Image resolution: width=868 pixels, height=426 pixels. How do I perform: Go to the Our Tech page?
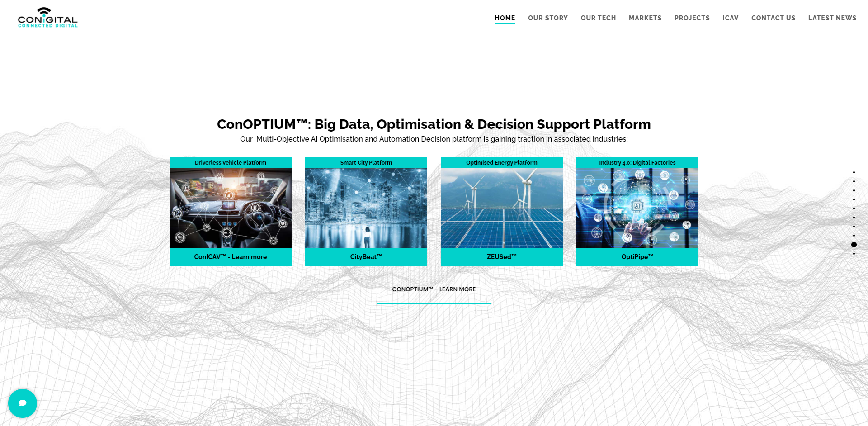pyautogui.click(x=598, y=18)
